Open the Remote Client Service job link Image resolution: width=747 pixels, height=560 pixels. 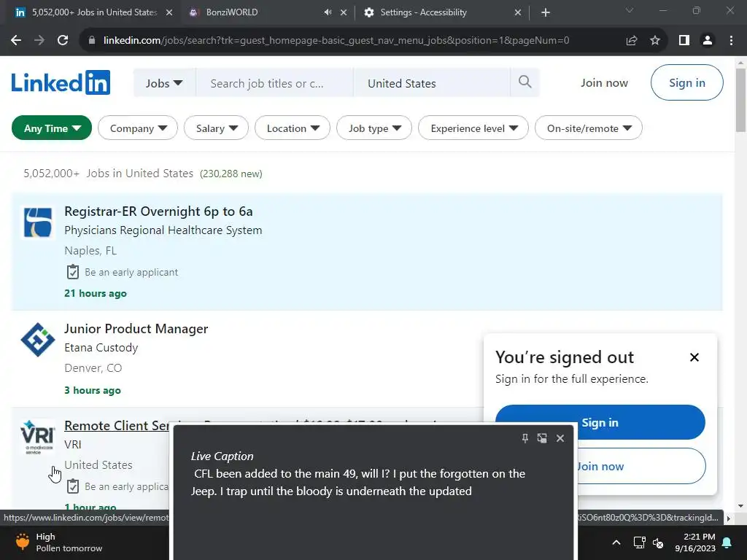[117, 426]
